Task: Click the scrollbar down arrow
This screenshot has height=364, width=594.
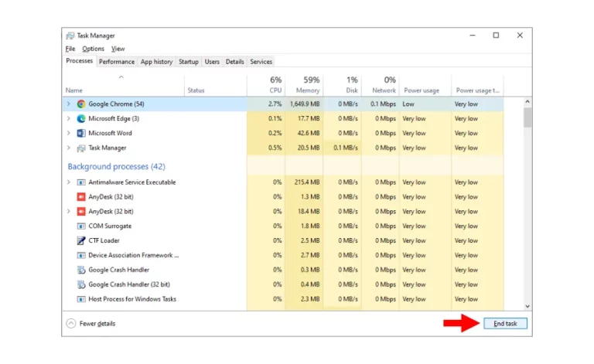Action: point(527,307)
